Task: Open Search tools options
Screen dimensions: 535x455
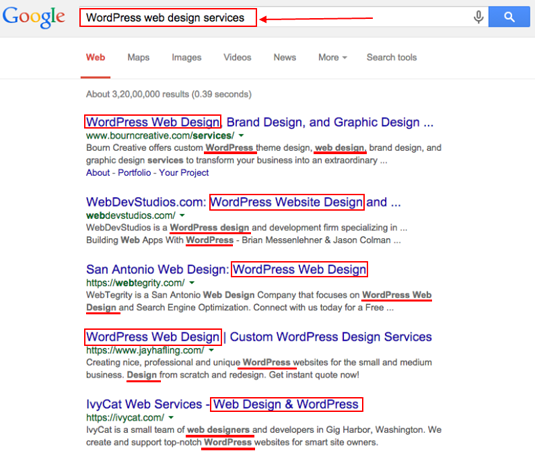Action: 392,57
